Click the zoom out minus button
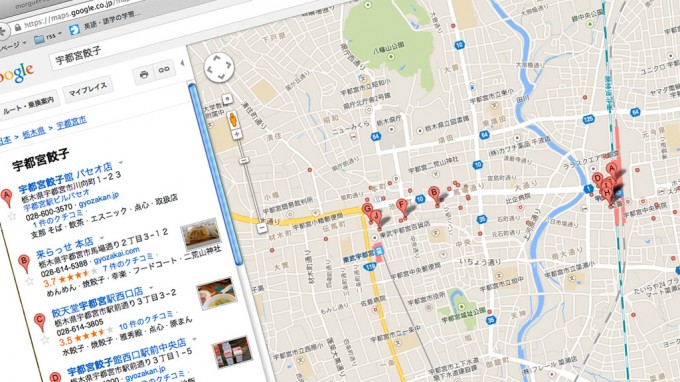The height and width of the screenshot is (382, 680). tap(262, 227)
